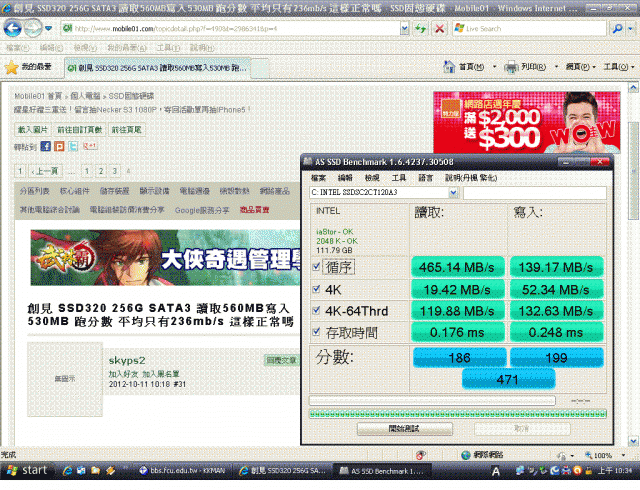Click the 回覆文章 reply button
The width and height of the screenshot is (640, 490).
(281, 360)
